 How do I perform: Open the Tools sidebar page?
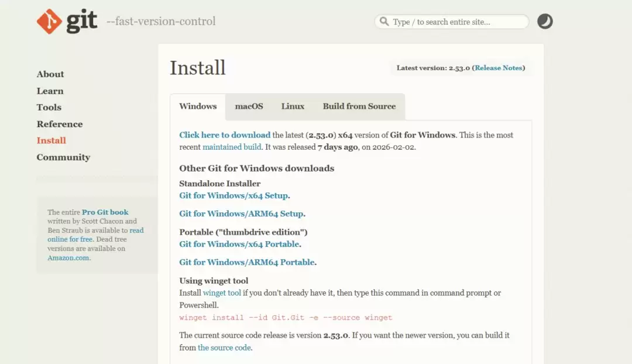(x=49, y=107)
